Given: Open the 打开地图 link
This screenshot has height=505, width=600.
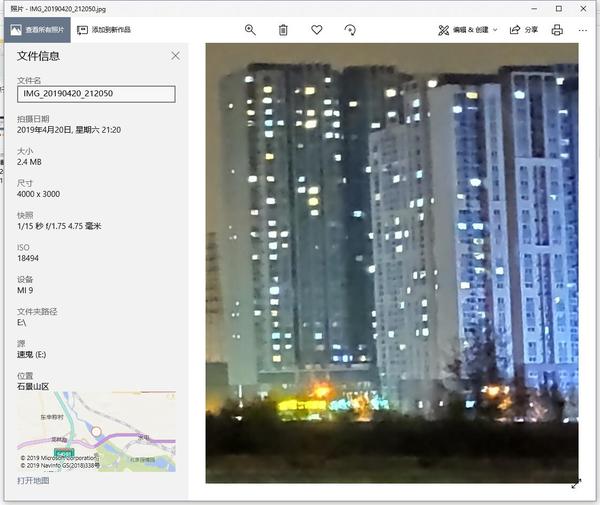Looking at the screenshot, I should tap(33, 481).
